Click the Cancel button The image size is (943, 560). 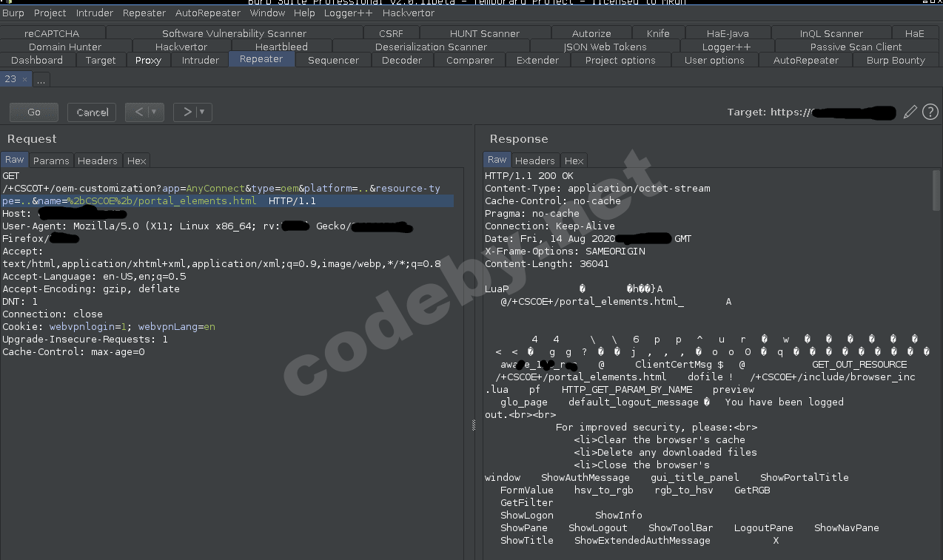point(92,112)
